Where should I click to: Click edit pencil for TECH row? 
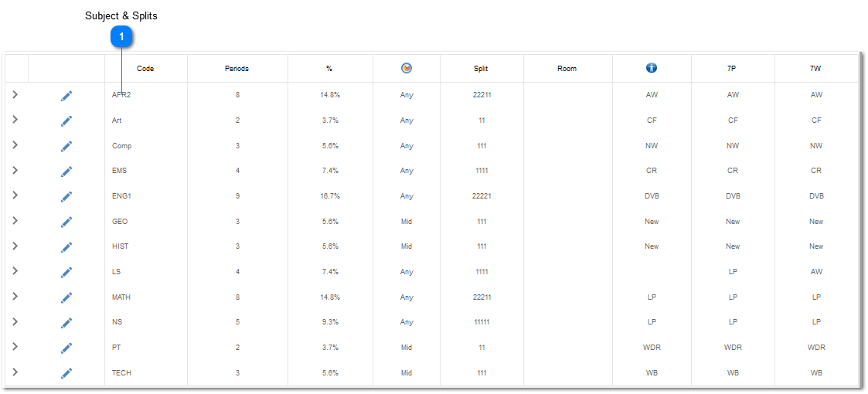[x=66, y=374]
